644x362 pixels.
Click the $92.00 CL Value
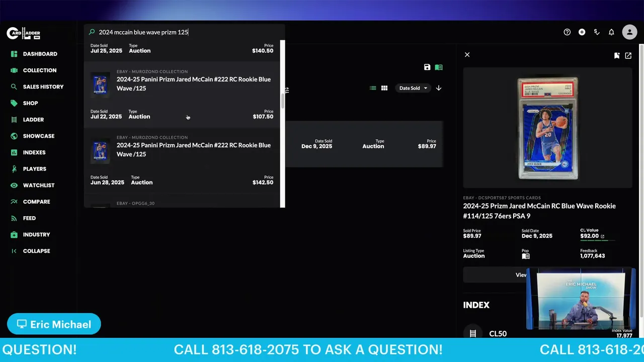pyautogui.click(x=589, y=236)
